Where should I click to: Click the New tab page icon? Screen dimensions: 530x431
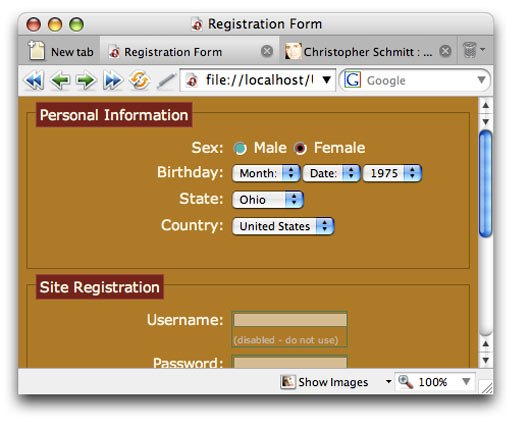(36, 50)
